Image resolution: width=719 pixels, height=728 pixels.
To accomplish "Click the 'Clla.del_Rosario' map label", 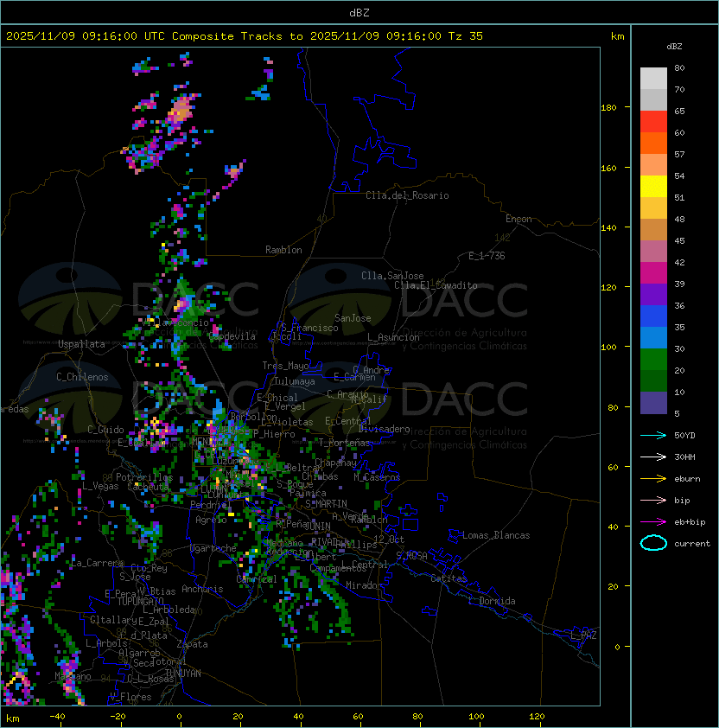I will [x=407, y=195].
